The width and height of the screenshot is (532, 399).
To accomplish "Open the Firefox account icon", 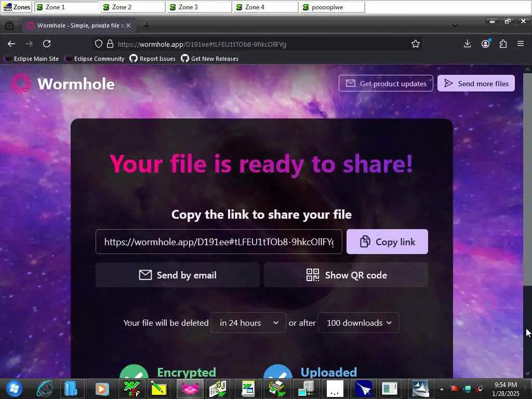I will pos(486,44).
